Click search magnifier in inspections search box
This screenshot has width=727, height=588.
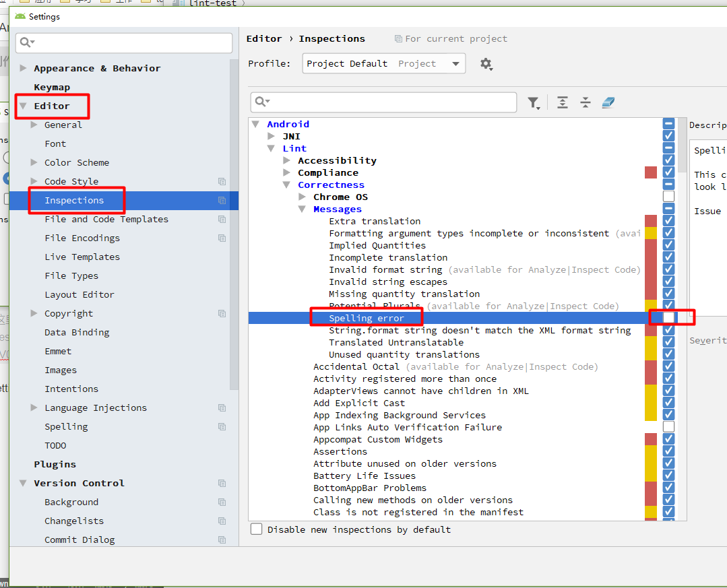pos(262,102)
